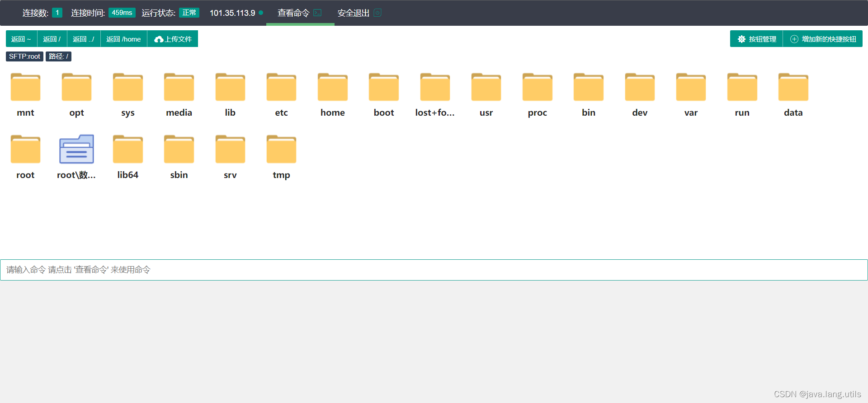Select the 101.35.113.9 server tab
This screenshot has width=868, height=403.
point(236,13)
